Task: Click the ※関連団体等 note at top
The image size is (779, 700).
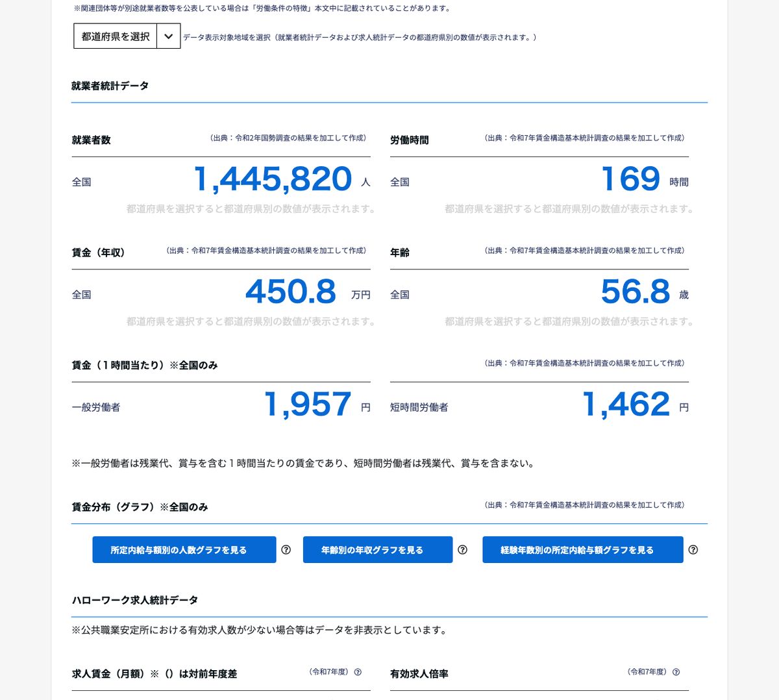Action: (262, 8)
